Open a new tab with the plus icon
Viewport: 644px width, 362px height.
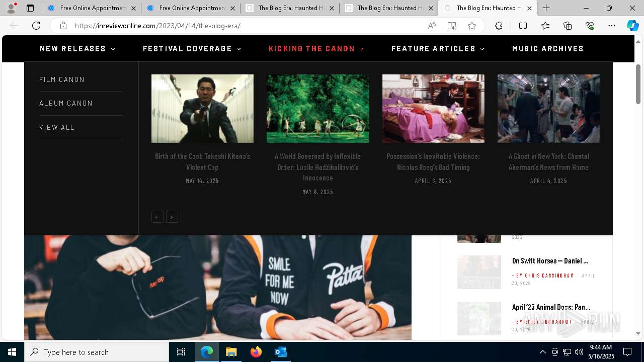coord(546,8)
